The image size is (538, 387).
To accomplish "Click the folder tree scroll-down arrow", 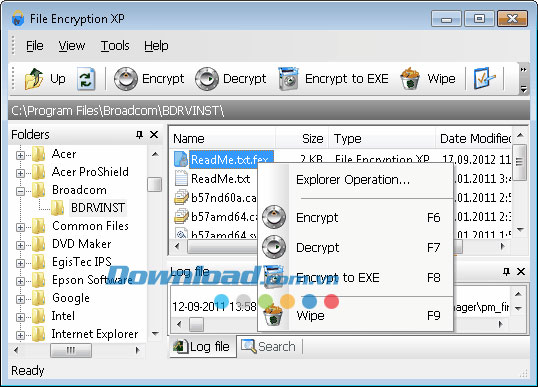I will (x=155, y=333).
